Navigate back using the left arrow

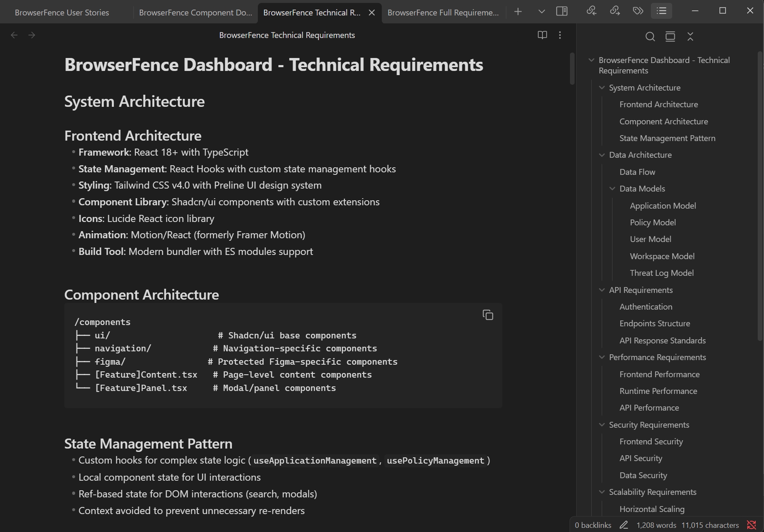tap(14, 35)
